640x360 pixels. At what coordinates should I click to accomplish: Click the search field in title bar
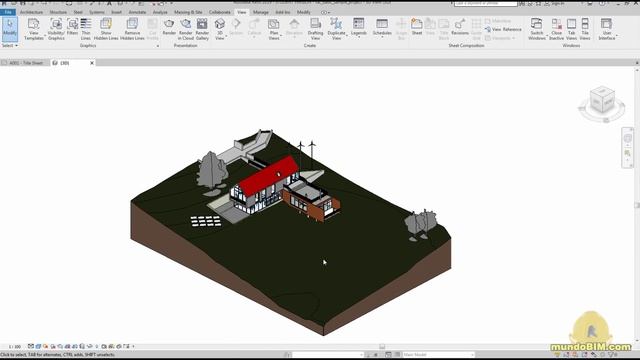[x=486, y=4]
